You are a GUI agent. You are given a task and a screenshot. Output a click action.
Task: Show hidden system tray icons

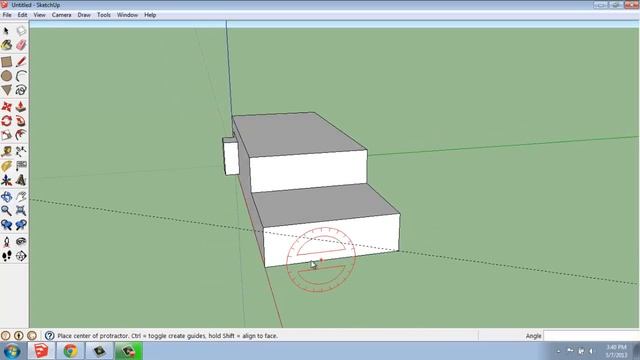tap(558, 351)
